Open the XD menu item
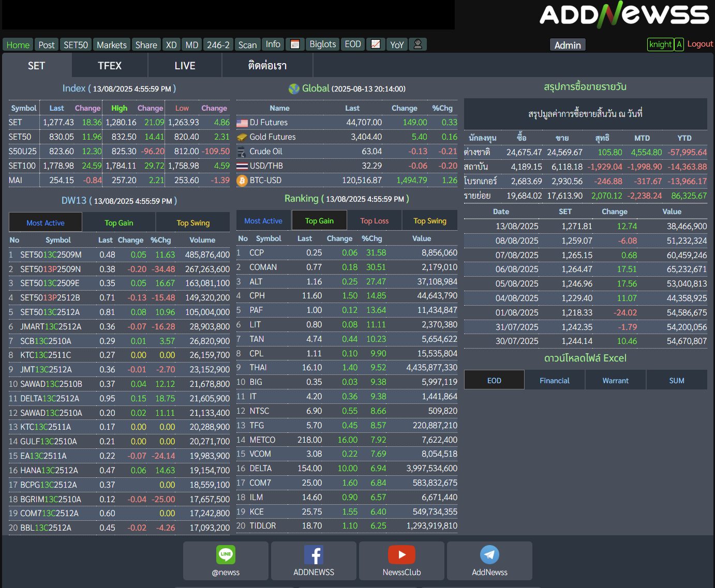This screenshot has height=588, width=715. click(x=171, y=45)
